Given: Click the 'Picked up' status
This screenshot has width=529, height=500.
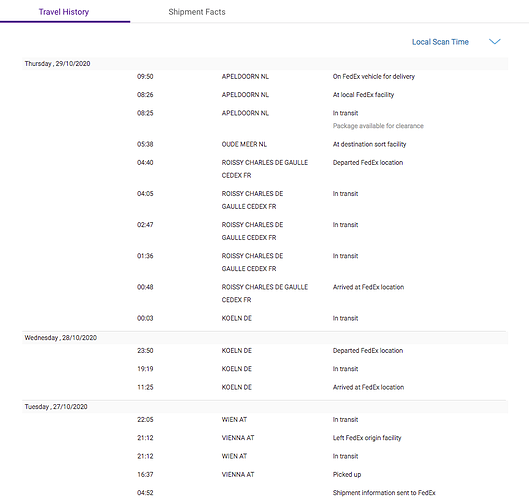Looking at the screenshot, I should 347,474.
